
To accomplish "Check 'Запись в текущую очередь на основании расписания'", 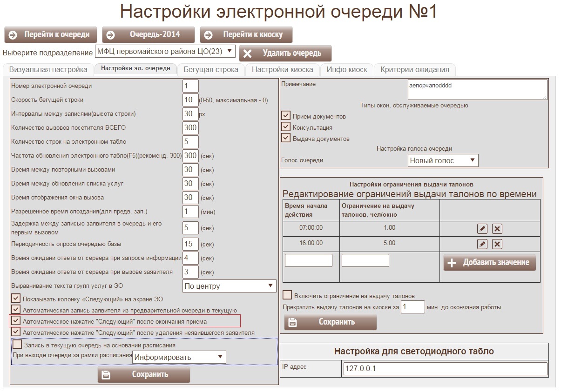I will pos(17,345).
